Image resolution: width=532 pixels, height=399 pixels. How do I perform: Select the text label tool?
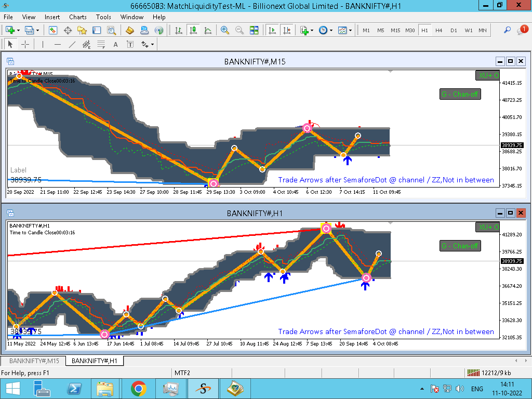pyautogui.click(x=130, y=45)
